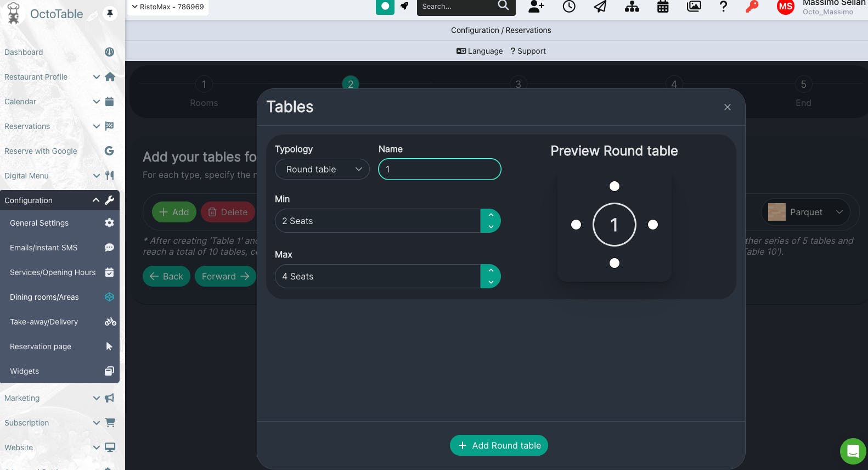Pin the sidebar with the pushpin icon
This screenshot has height=470, width=868.
pos(110,14)
